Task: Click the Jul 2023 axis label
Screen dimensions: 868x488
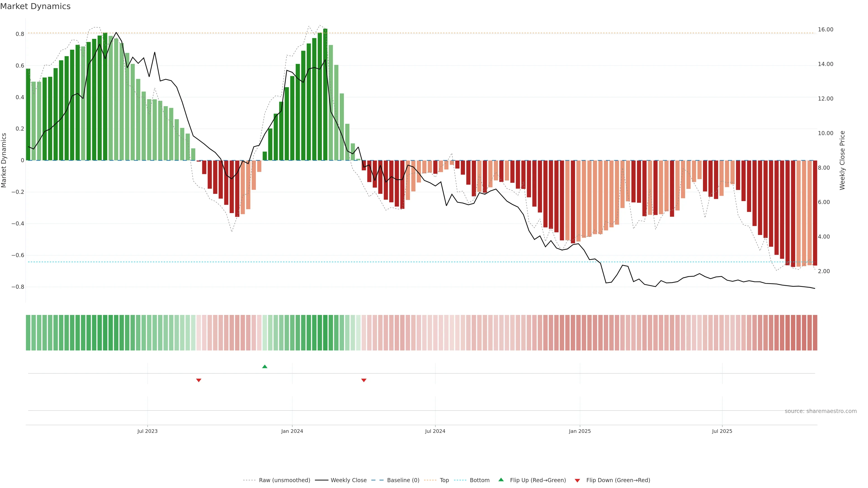Action: (147, 431)
